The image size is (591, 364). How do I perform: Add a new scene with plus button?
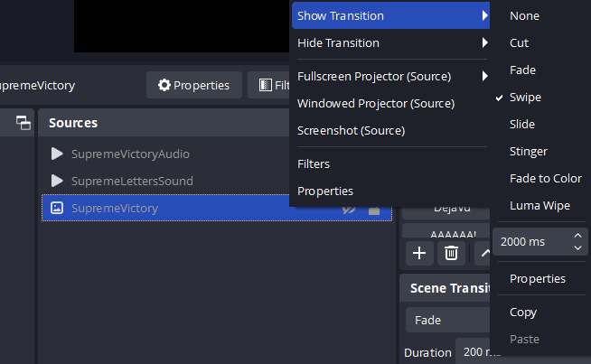click(419, 253)
